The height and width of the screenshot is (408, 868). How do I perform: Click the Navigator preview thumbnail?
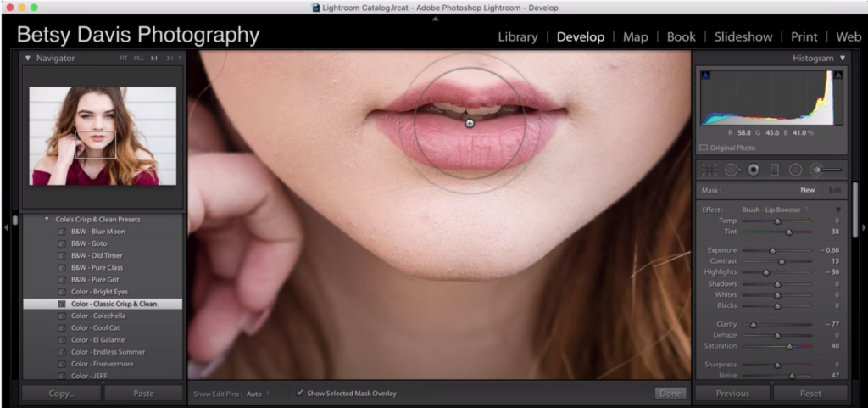click(103, 136)
